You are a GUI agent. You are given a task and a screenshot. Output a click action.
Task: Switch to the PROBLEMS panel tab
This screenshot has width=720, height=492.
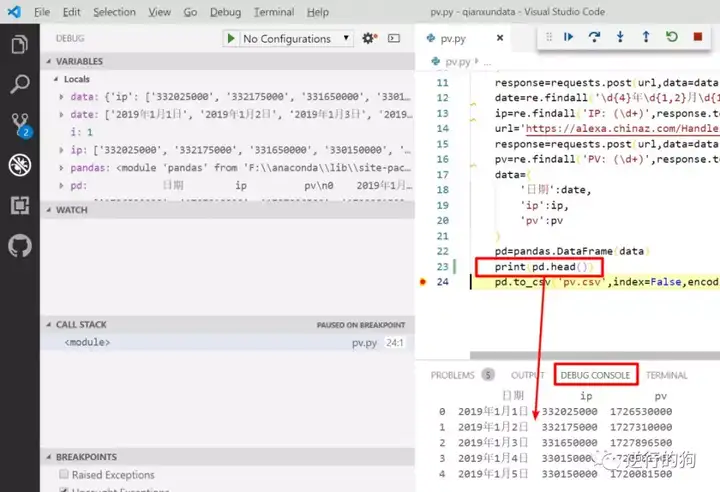(x=452, y=375)
